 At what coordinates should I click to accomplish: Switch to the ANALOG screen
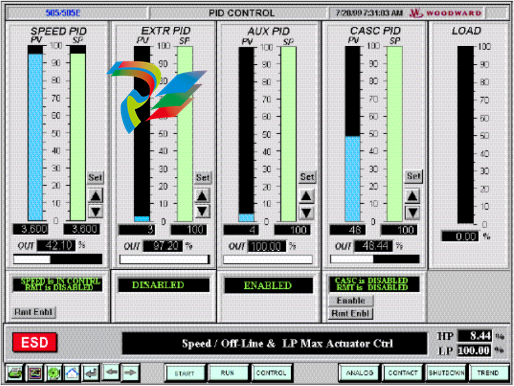[359, 373]
